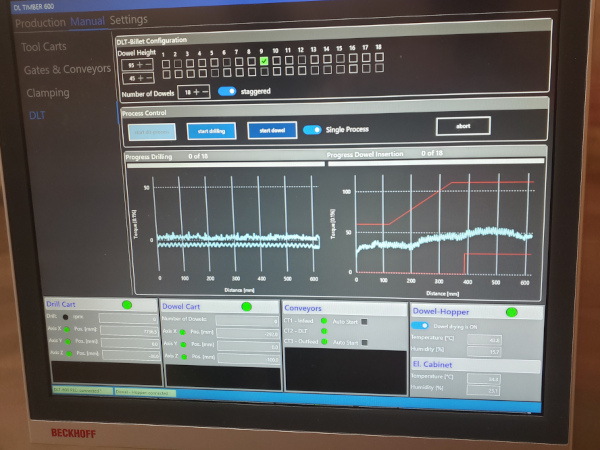Click the Dowel Cart Axis X LED
Image resolution: width=600 pixels, height=450 pixels.
coord(183,332)
